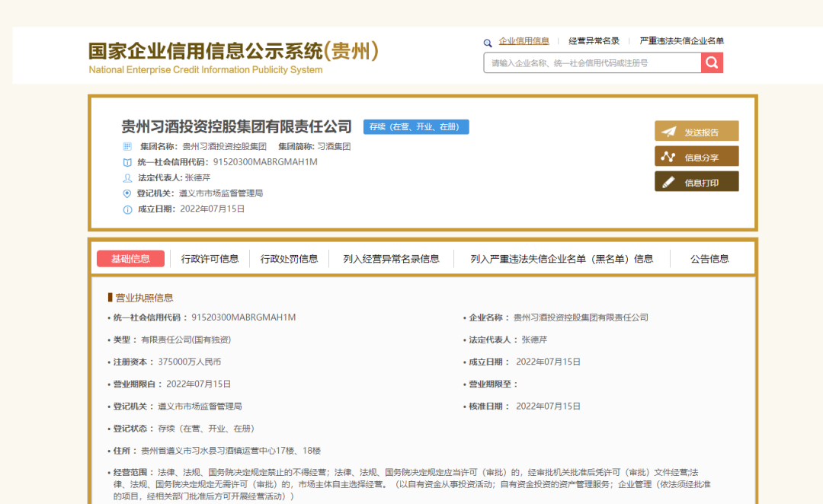The height and width of the screenshot is (504, 823).
Task: Click the 存续（在营、开业、在册） status badge
Action: tap(416, 127)
